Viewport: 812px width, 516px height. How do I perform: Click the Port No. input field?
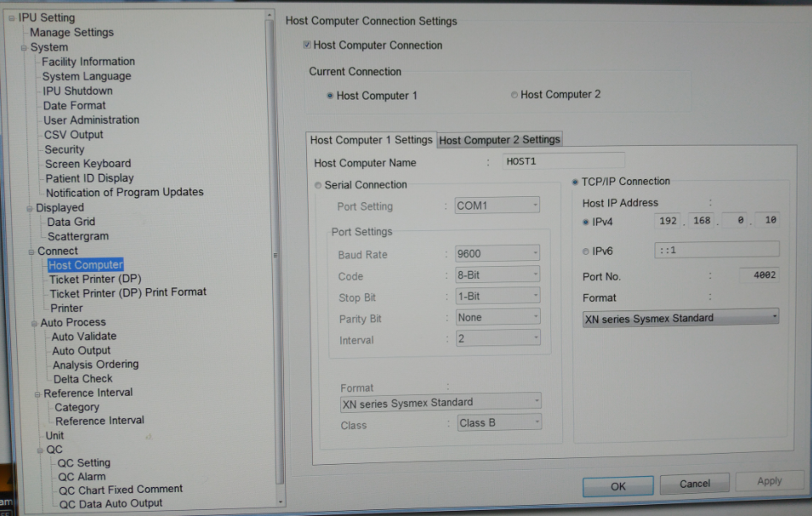[744, 275]
